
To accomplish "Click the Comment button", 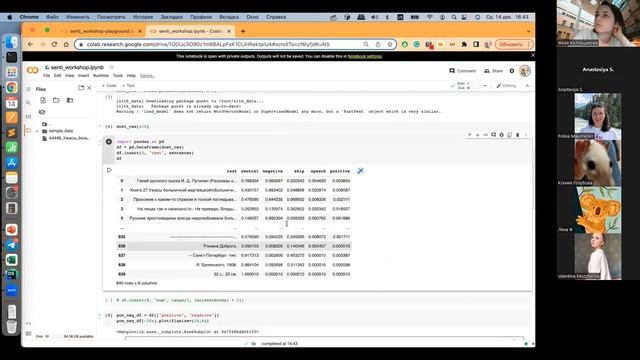I will pos(462,71).
